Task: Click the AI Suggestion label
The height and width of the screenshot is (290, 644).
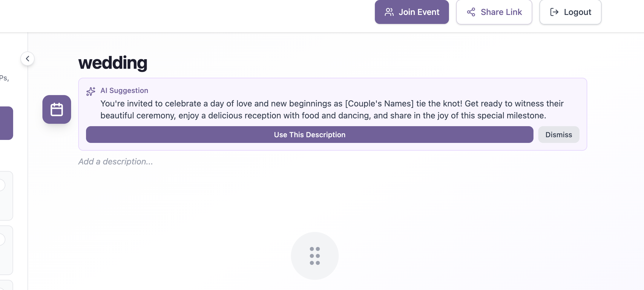Action: [124, 90]
